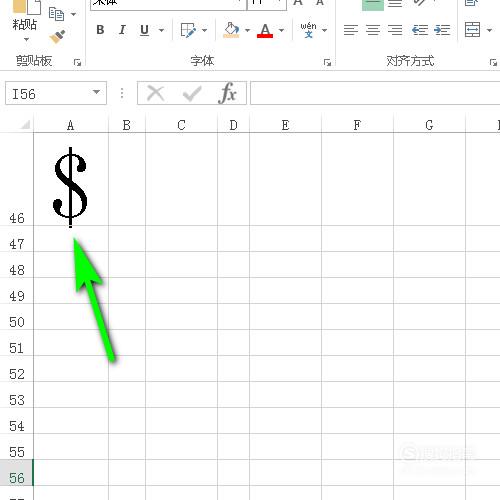Open the Paste dropdown arrow below 粘贴
This screenshot has width=500, height=500.
26,39
